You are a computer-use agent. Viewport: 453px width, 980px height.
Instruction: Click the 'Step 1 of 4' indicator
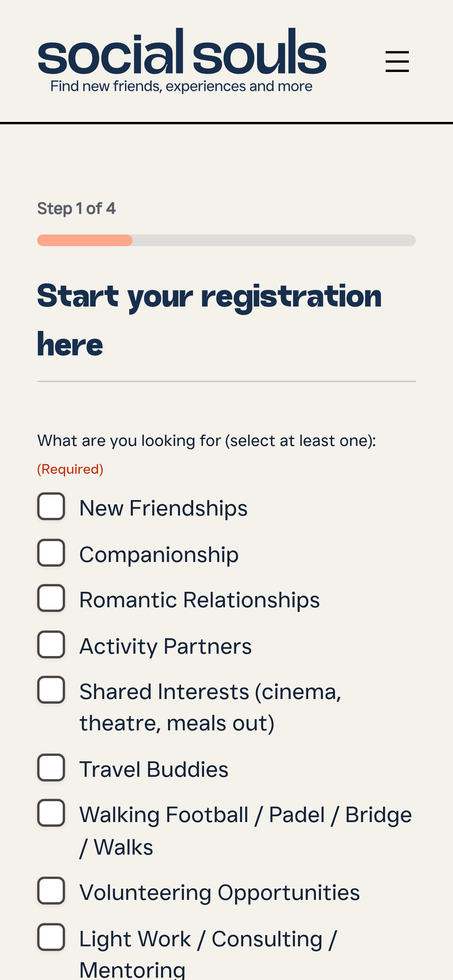[76, 209]
